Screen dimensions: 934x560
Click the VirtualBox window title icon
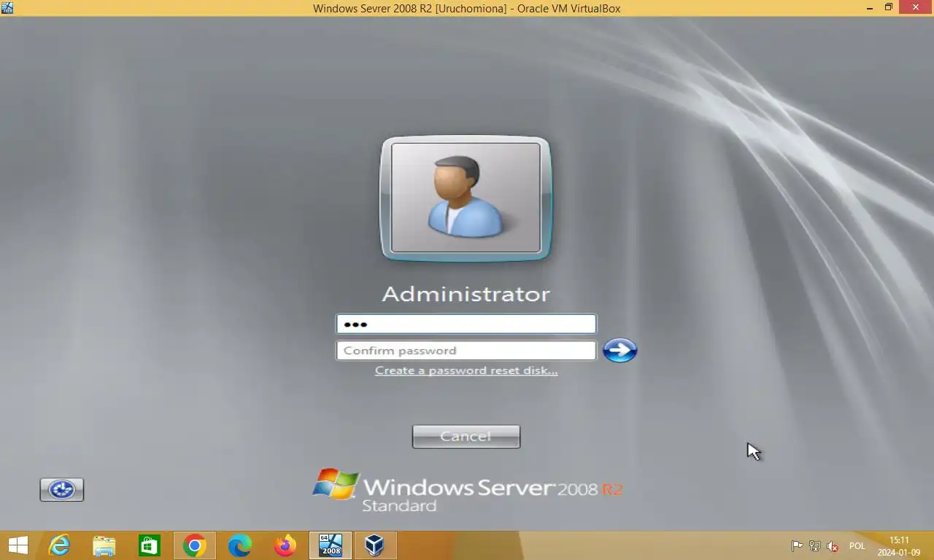tap(7, 8)
